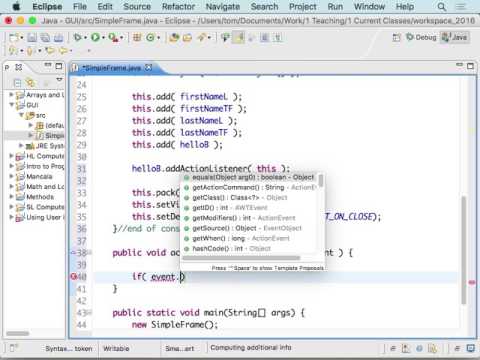Screen dimensions: 480x360
Task: Click the editor vertical scrollbar
Action: coord(464,250)
